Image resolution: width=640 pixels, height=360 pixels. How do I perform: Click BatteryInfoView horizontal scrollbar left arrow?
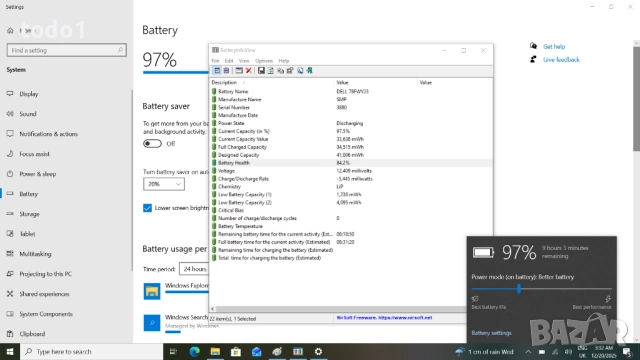pyautogui.click(x=212, y=309)
